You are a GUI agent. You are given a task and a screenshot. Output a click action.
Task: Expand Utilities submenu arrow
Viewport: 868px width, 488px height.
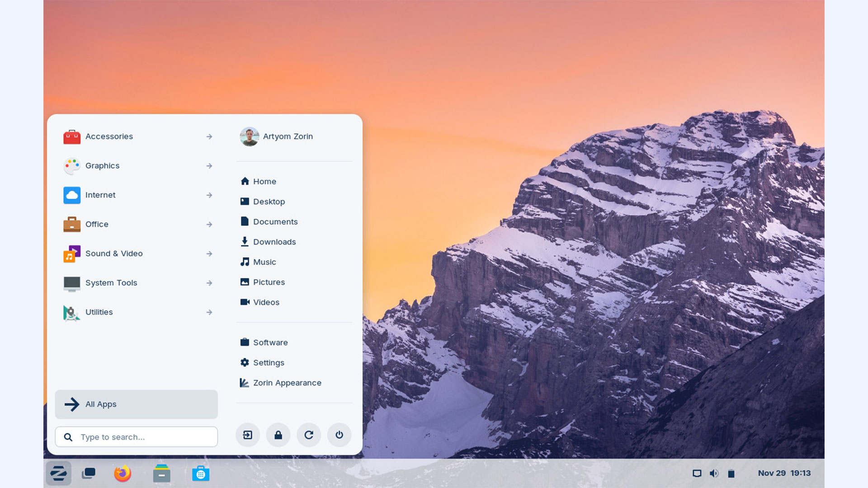pos(209,312)
